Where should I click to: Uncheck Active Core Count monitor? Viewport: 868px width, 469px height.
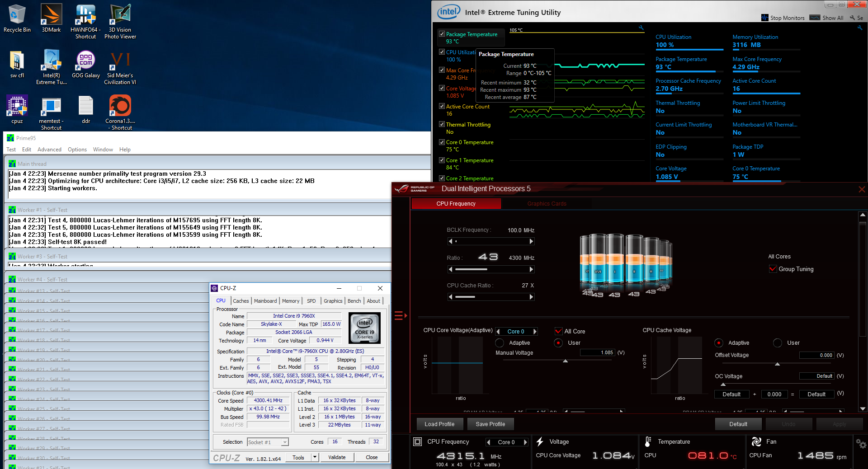click(x=442, y=106)
